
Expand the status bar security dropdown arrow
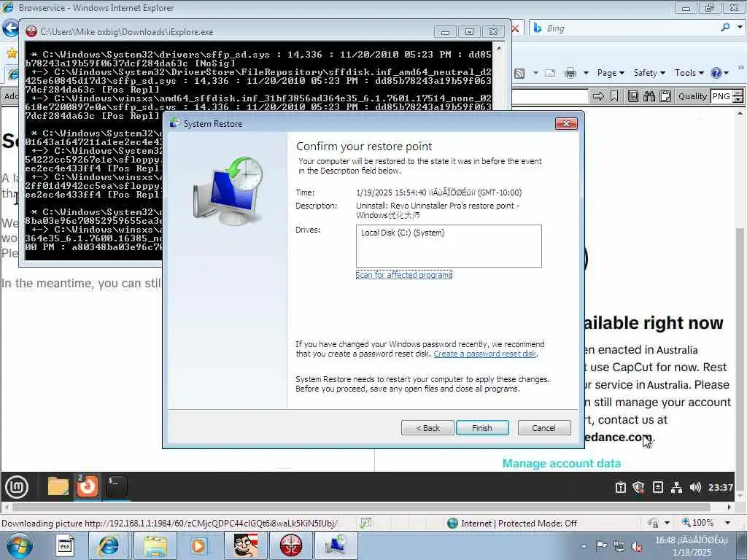coord(667,523)
